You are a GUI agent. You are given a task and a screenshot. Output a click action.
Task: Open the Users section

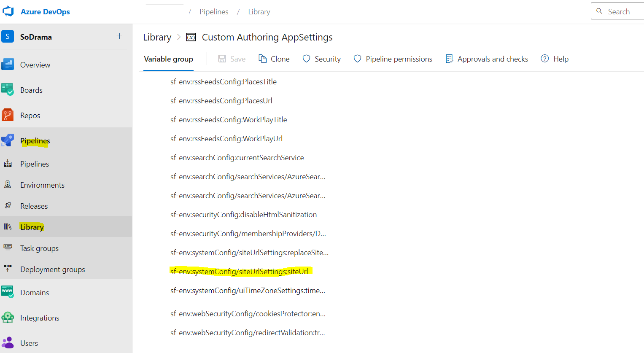coord(29,343)
